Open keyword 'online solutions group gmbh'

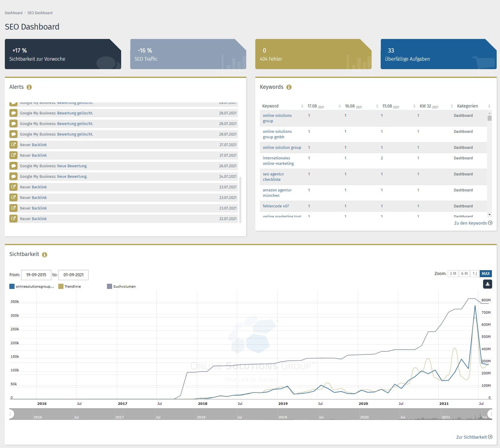(277, 134)
